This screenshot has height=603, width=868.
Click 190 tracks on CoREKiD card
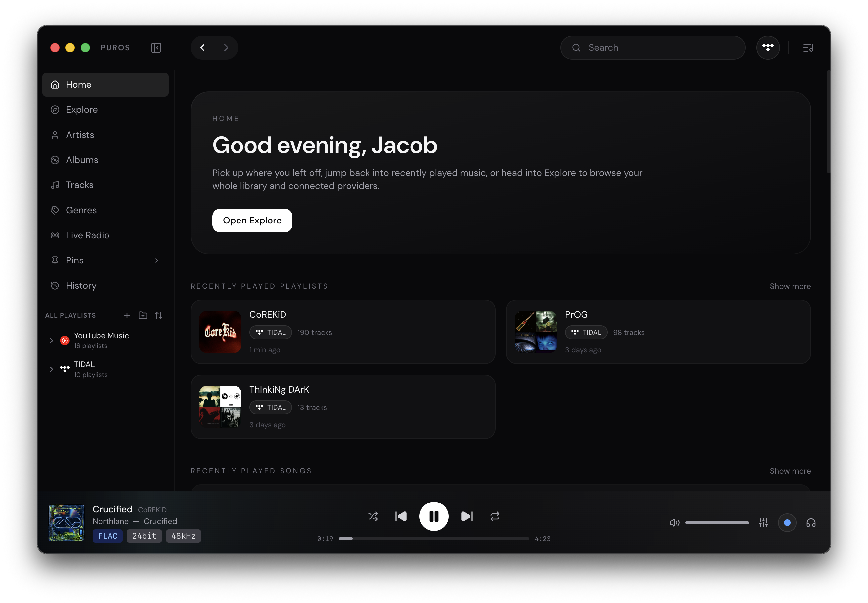(x=315, y=333)
